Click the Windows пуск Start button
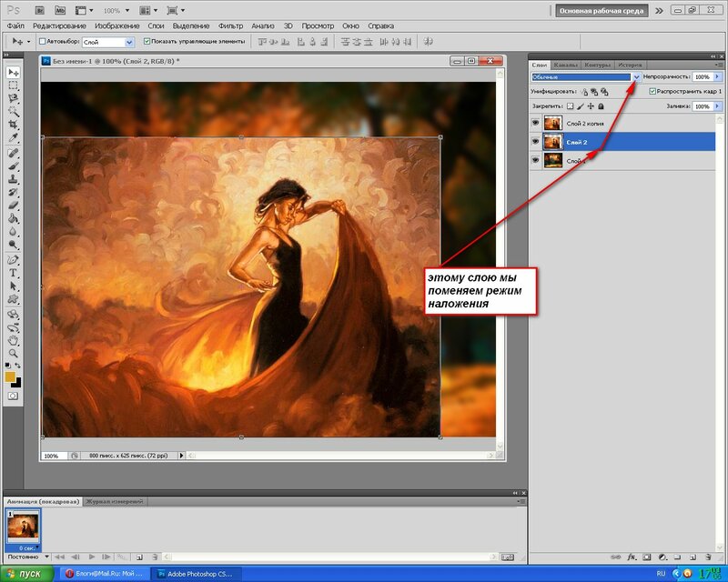The height and width of the screenshot is (582, 728). pyautogui.click(x=27, y=574)
